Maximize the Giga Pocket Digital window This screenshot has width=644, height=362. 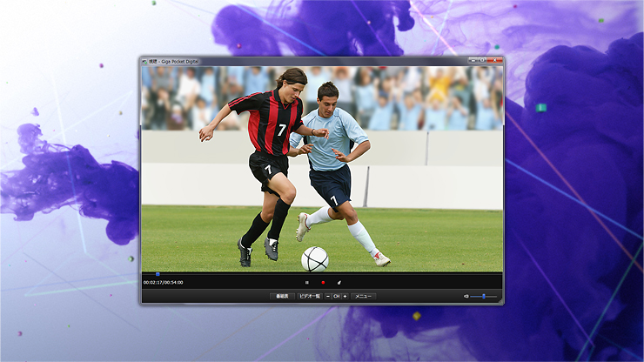coord(483,61)
